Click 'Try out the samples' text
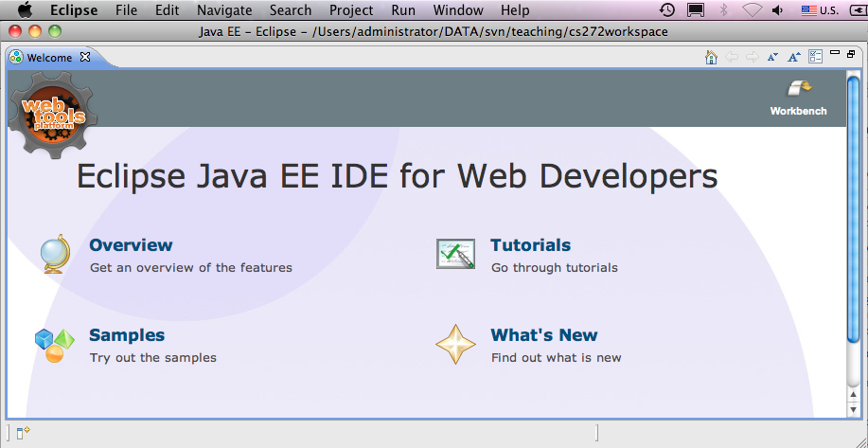 152,358
